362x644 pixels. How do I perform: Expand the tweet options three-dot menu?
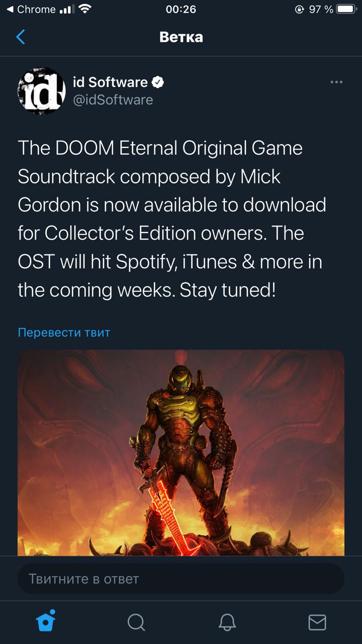click(x=336, y=82)
